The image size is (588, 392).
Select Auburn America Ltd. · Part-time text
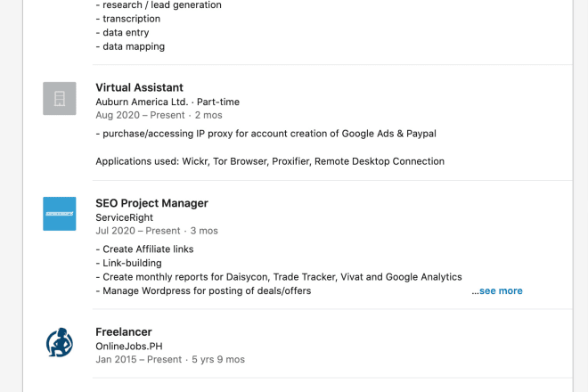[x=167, y=102]
